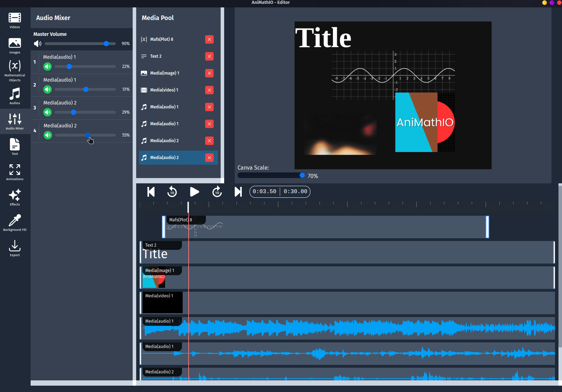The width and height of the screenshot is (562, 392).
Task: Click the playhead marker on the ruler
Action: 188,207
